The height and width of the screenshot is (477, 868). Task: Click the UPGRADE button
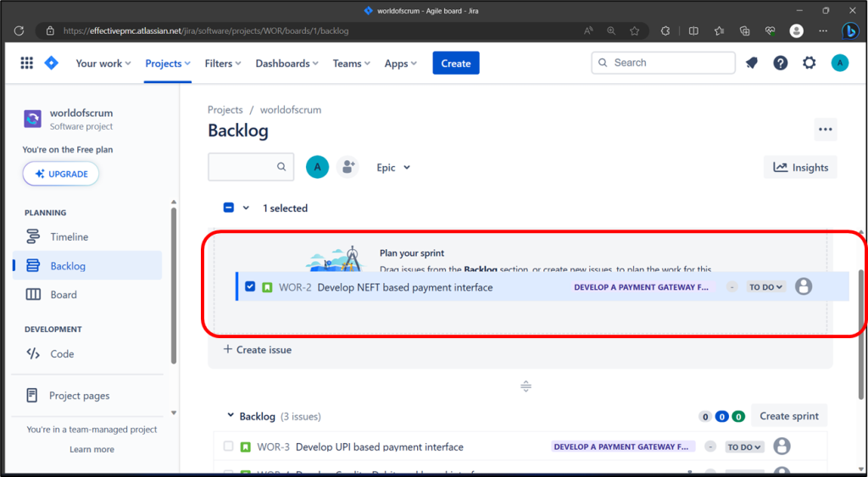click(x=61, y=174)
